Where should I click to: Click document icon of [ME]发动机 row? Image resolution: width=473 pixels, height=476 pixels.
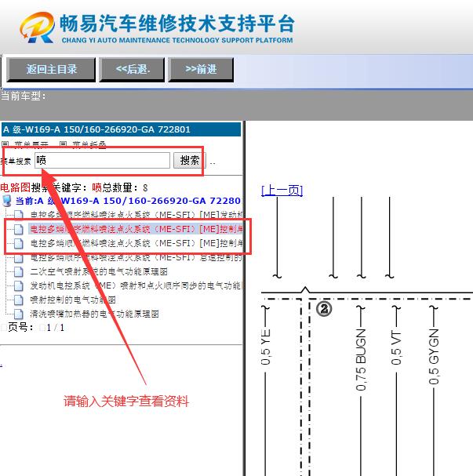pos(19,215)
